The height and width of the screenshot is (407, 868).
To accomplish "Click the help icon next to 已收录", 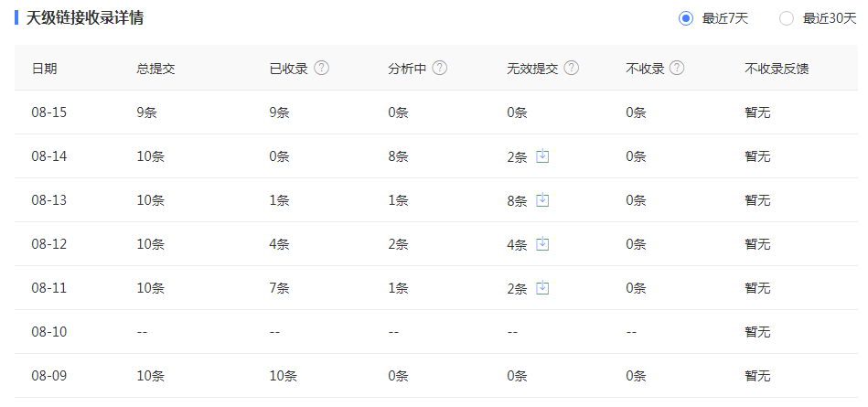I will point(321,68).
